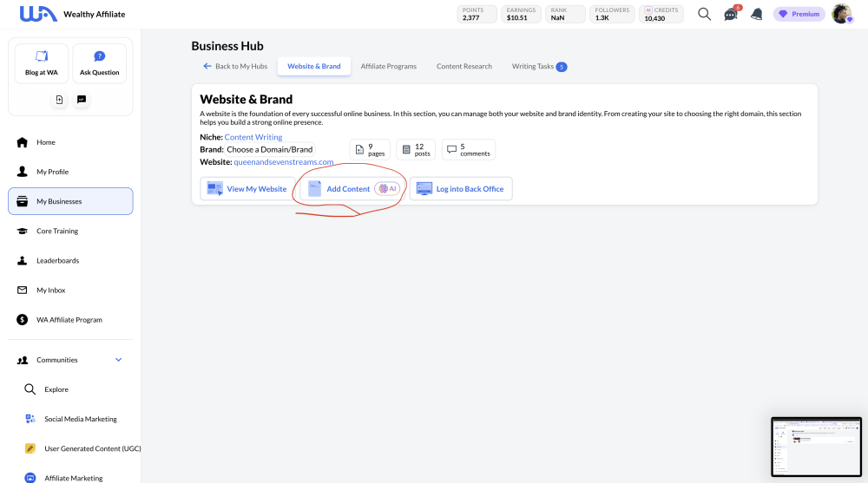868x483 pixels.
Task: Click the chat bubble icon under Blog at WA
Action: click(82, 100)
